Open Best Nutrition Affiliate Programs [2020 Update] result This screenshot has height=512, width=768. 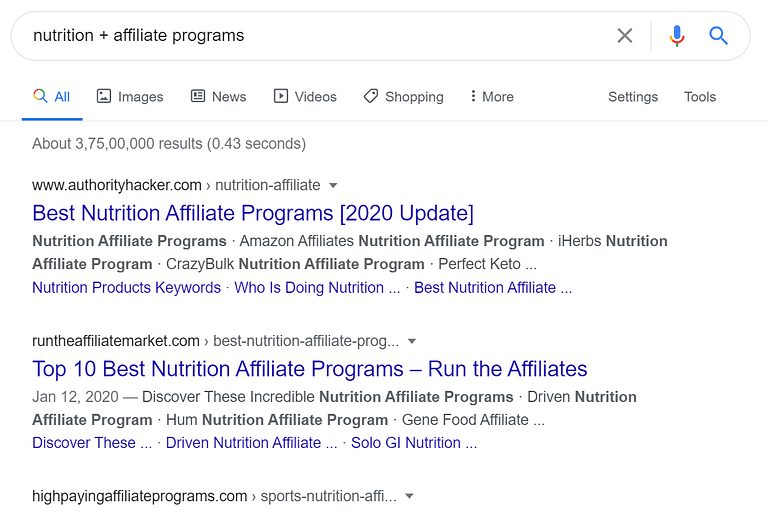pos(253,213)
